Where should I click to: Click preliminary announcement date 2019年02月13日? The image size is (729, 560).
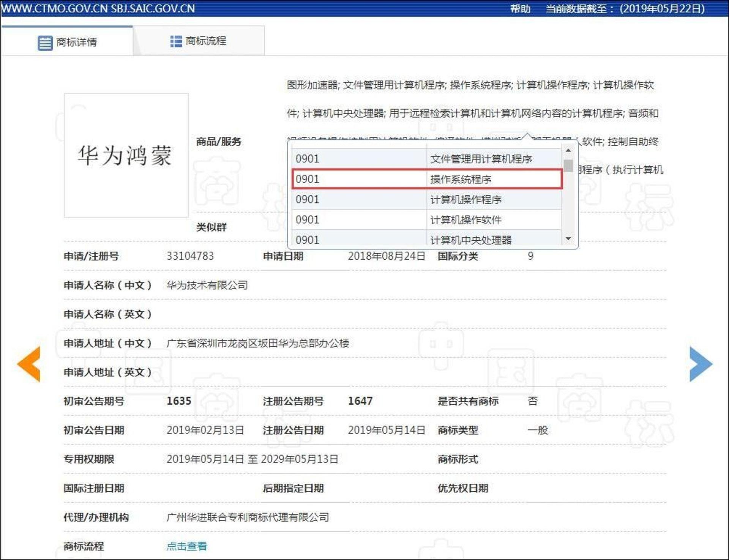click(205, 430)
